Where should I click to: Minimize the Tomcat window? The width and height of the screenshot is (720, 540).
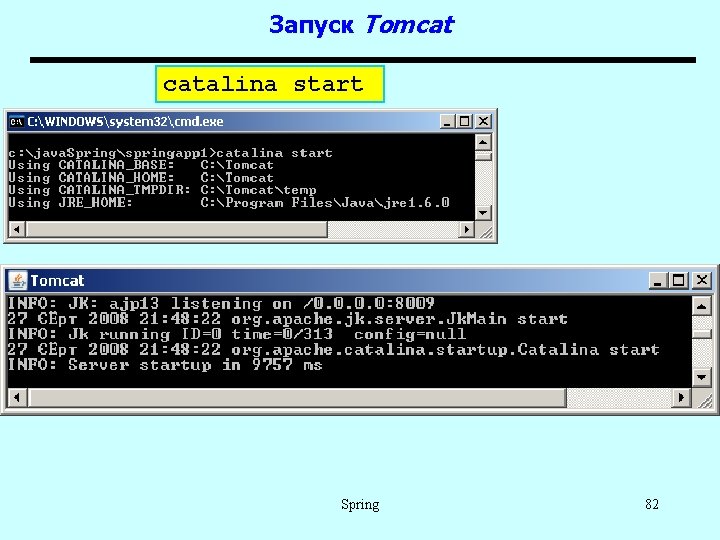(658, 280)
